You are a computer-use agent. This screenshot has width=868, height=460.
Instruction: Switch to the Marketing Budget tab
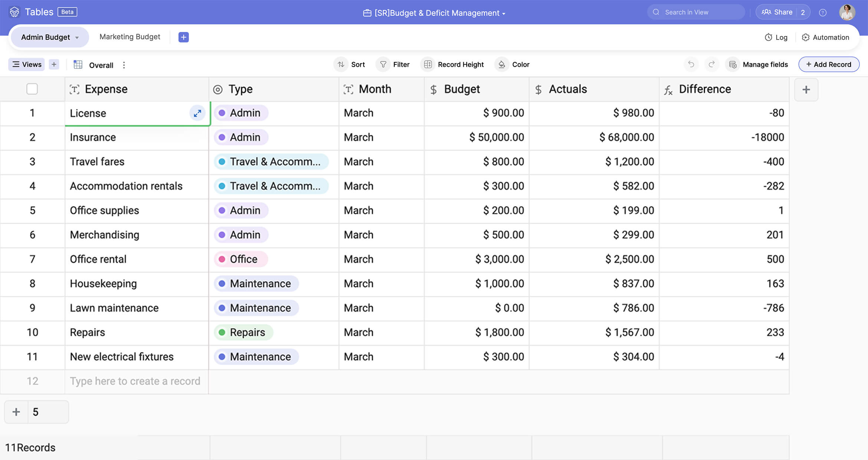click(130, 37)
